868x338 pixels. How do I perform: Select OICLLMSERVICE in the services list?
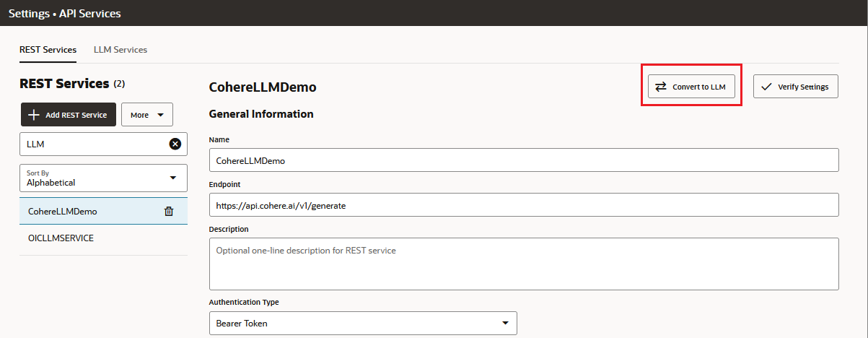click(x=61, y=238)
